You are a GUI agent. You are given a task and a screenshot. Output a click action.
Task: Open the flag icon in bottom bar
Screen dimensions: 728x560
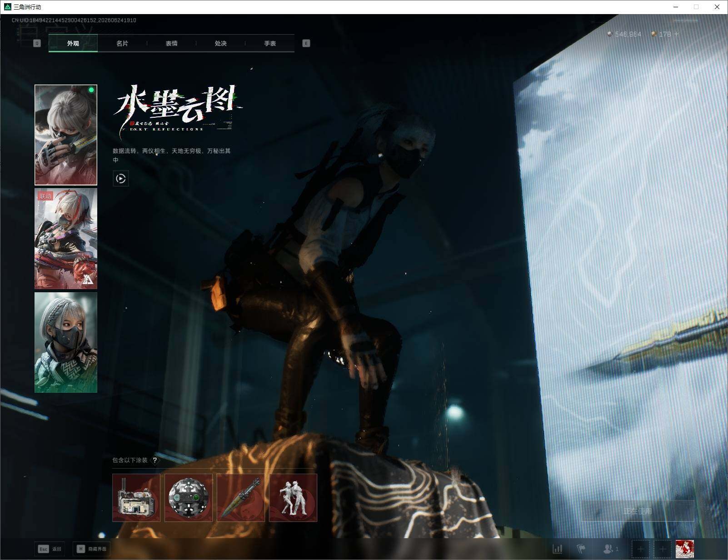click(x=581, y=549)
